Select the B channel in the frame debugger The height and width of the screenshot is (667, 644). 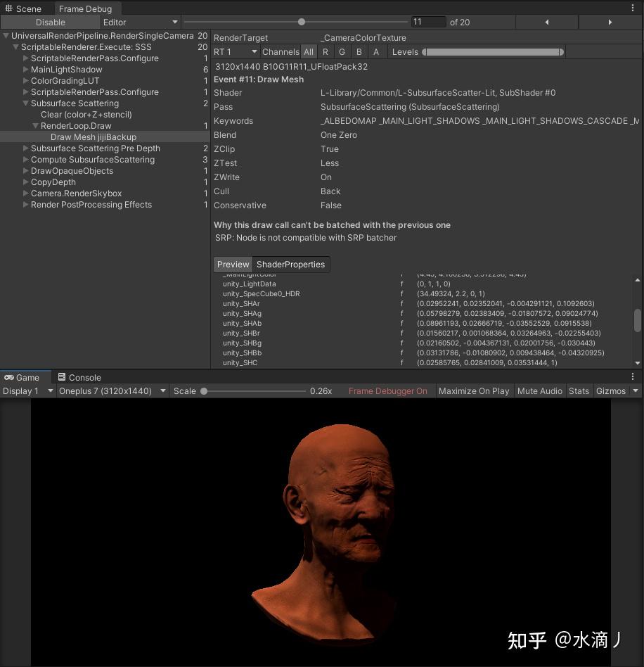pyautogui.click(x=359, y=51)
